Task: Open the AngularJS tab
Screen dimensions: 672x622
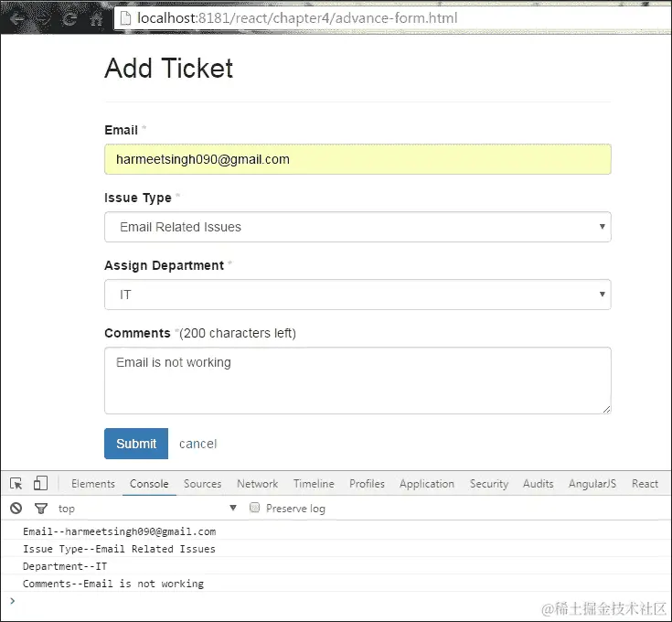Action: tap(592, 484)
